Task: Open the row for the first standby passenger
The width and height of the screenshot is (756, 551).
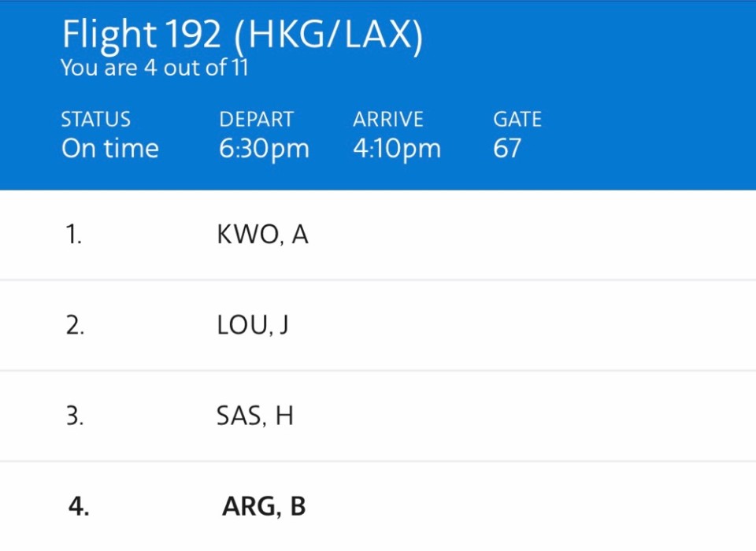Action: [x=378, y=235]
